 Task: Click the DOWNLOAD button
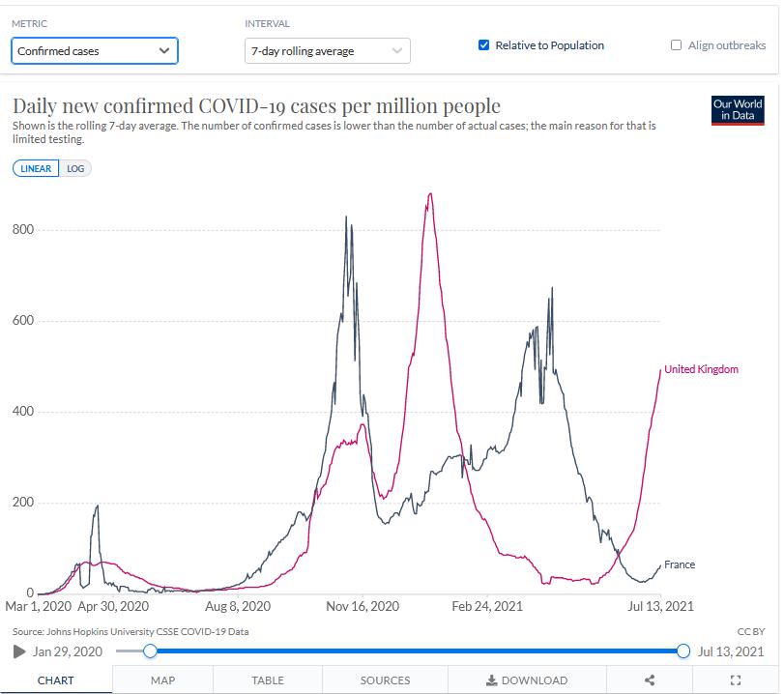click(527, 680)
